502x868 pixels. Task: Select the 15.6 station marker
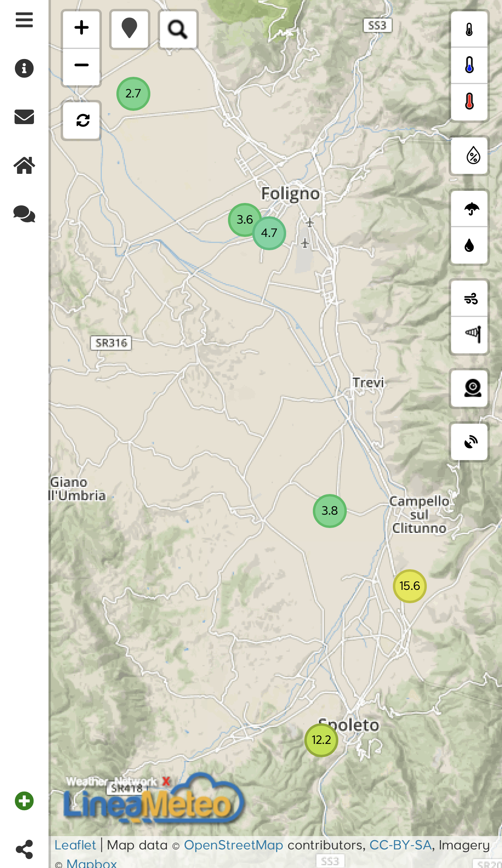pos(409,586)
